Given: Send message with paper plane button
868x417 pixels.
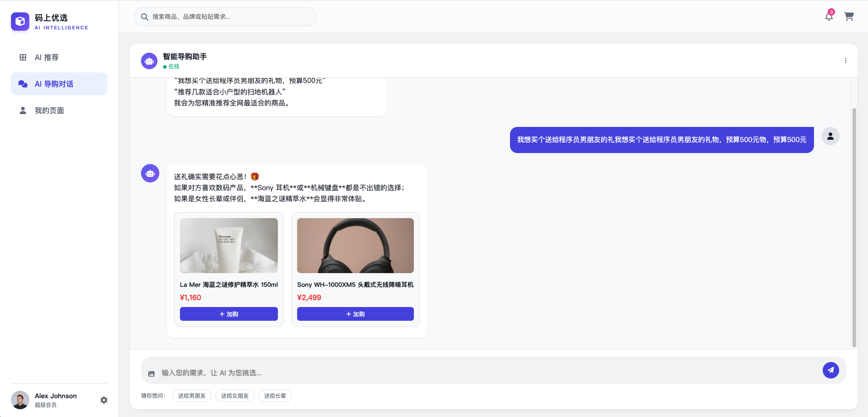Looking at the screenshot, I should click(x=831, y=370).
